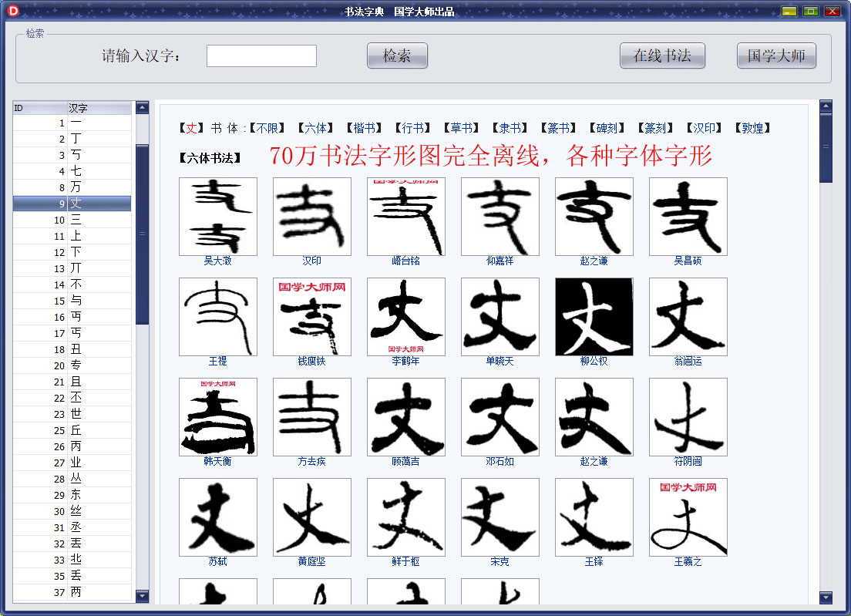851x616 pixels.
Task: Open the 国学大师 button
Action: click(776, 56)
